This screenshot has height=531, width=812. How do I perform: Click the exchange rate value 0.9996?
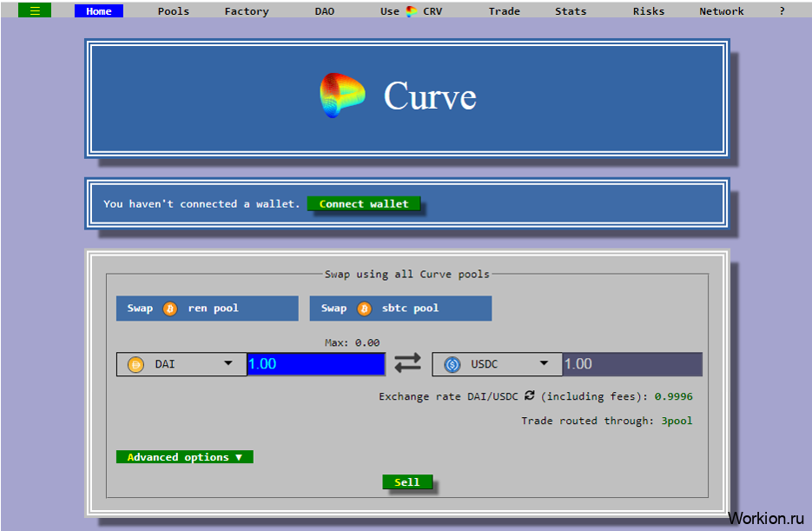pos(673,396)
